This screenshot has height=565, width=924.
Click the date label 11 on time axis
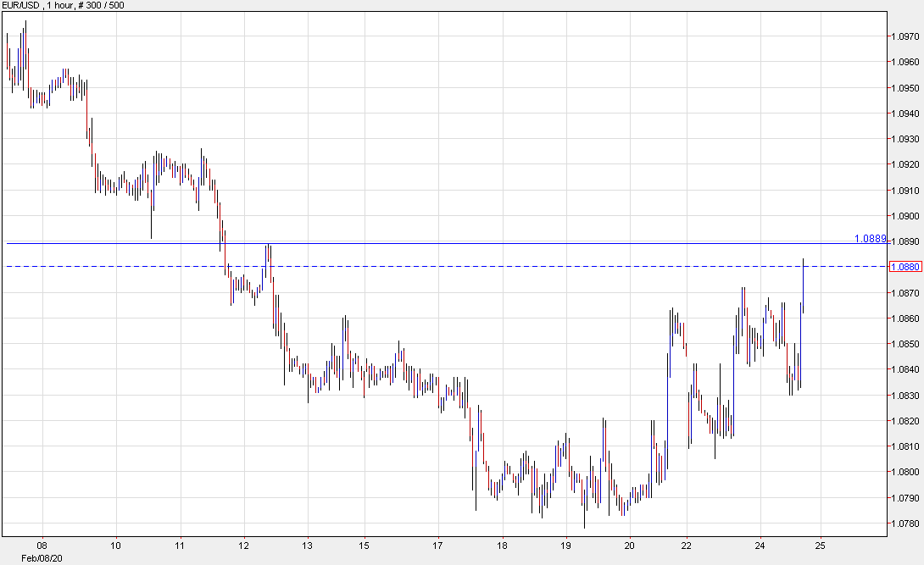click(x=180, y=545)
